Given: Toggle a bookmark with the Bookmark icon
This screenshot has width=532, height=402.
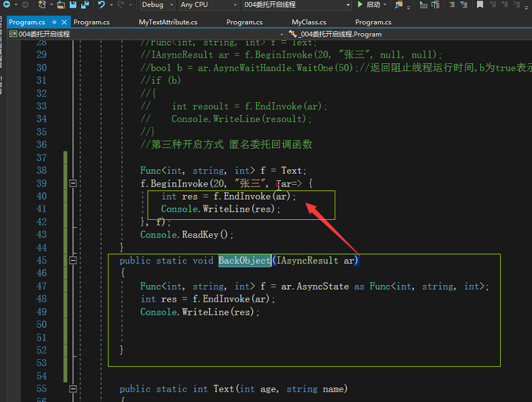Looking at the screenshot, I should click(480, 4).
